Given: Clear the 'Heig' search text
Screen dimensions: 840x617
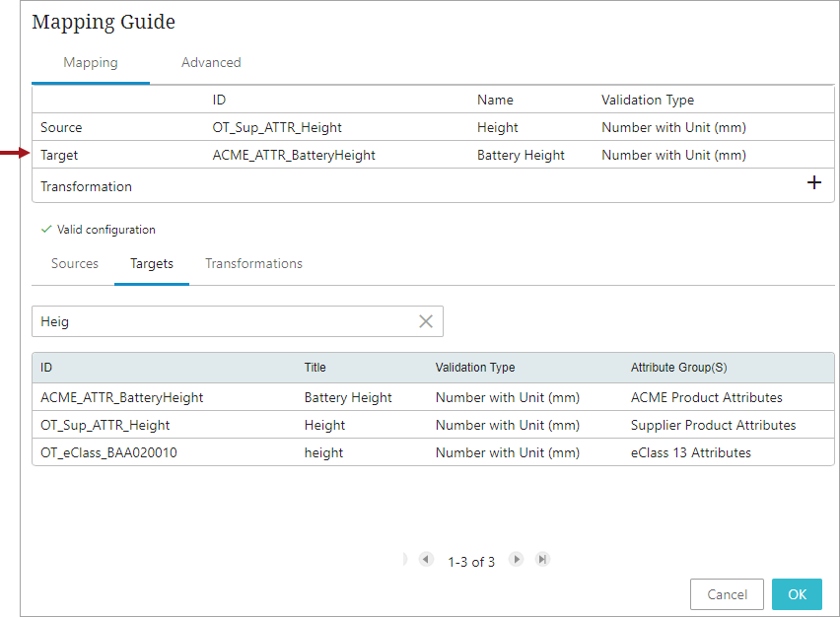Looking at the screenshot, I should (x=426, y=321).
